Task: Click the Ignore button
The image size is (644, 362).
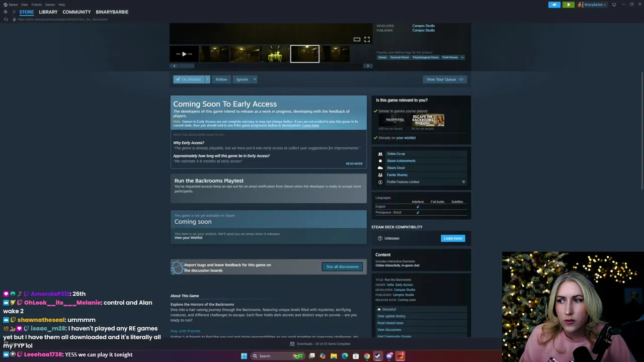Action: pyautogui.click(x=242, y=79)
